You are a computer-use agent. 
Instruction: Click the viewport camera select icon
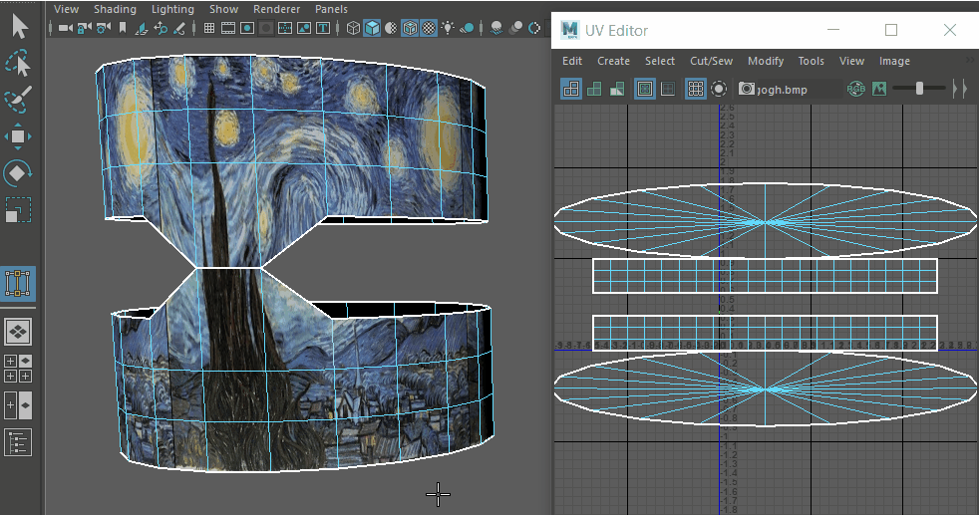click(x=67, y=28)
